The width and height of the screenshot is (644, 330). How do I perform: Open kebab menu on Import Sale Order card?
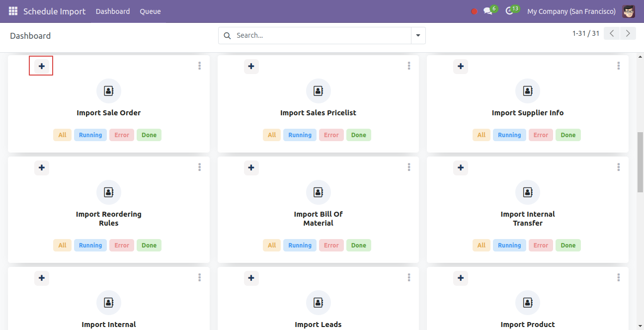click(199, 66)
